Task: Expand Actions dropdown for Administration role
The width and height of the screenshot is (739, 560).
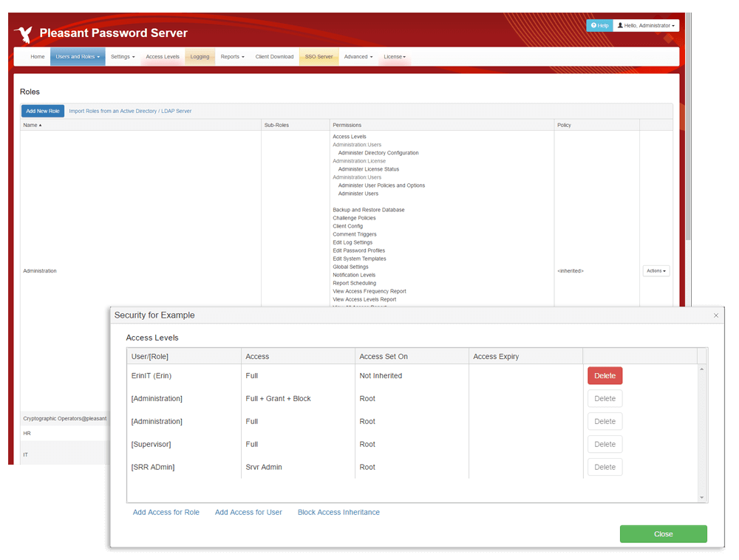Action: pyautogui.click(x=656, y=271)
